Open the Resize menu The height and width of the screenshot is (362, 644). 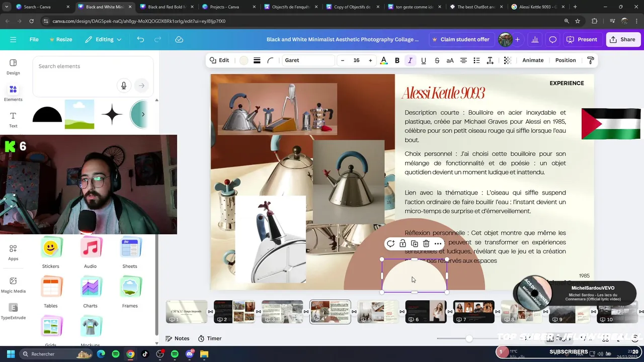[x=60, y=39]
